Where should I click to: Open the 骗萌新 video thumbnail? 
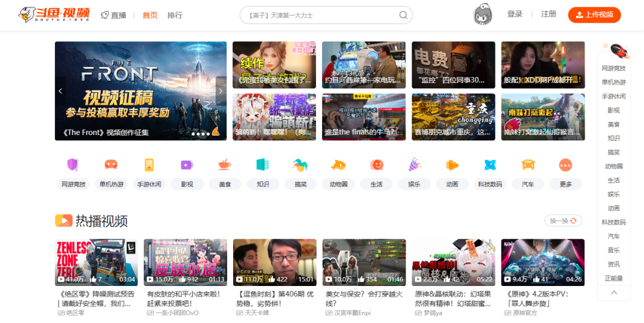(x=274, y=117)
